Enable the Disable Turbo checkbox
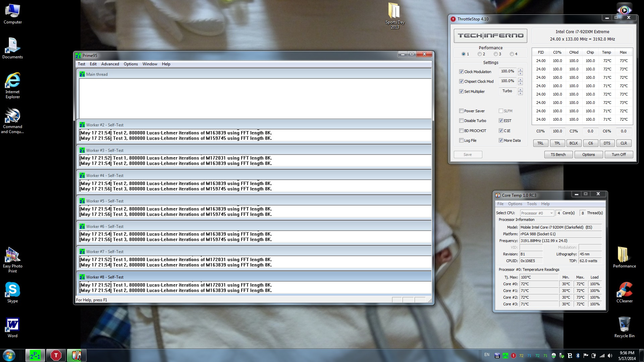The image size is (644, 362). [x=461, y=121]
